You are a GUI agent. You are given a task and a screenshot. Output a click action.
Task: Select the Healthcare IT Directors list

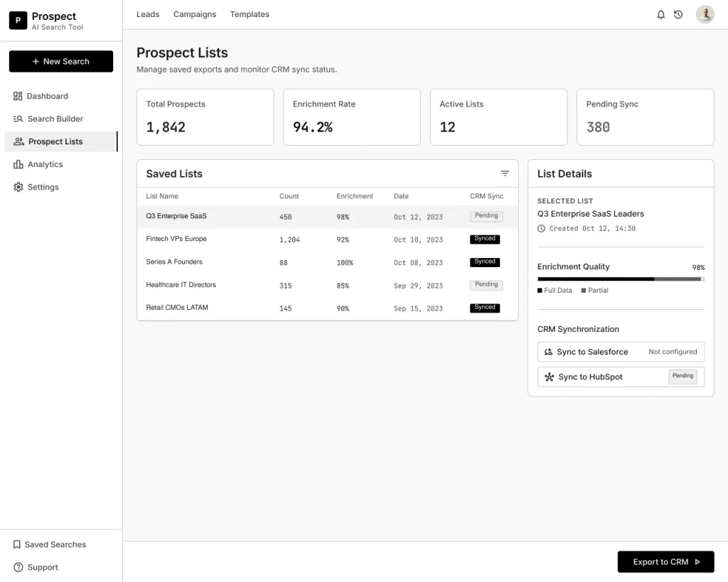click(x=327, y=286)
